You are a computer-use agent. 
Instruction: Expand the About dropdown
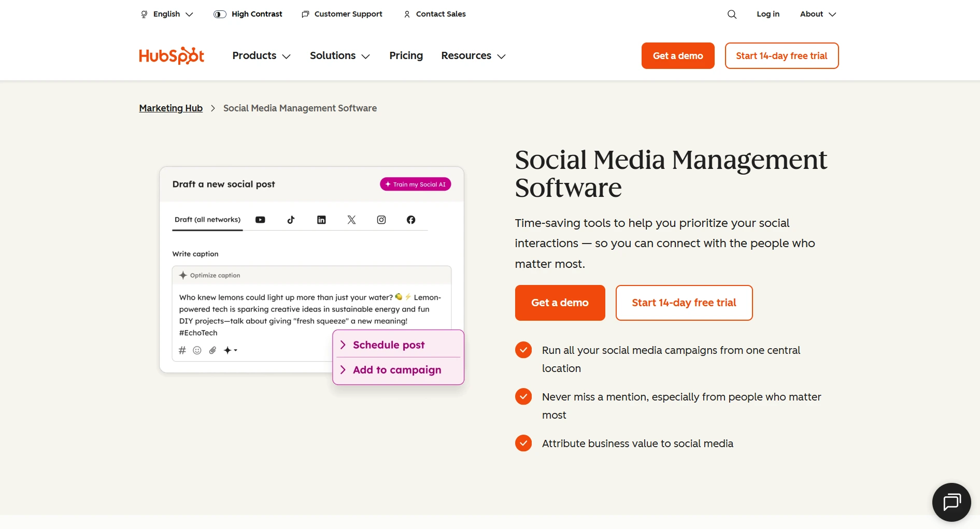(x=818, y=14)
